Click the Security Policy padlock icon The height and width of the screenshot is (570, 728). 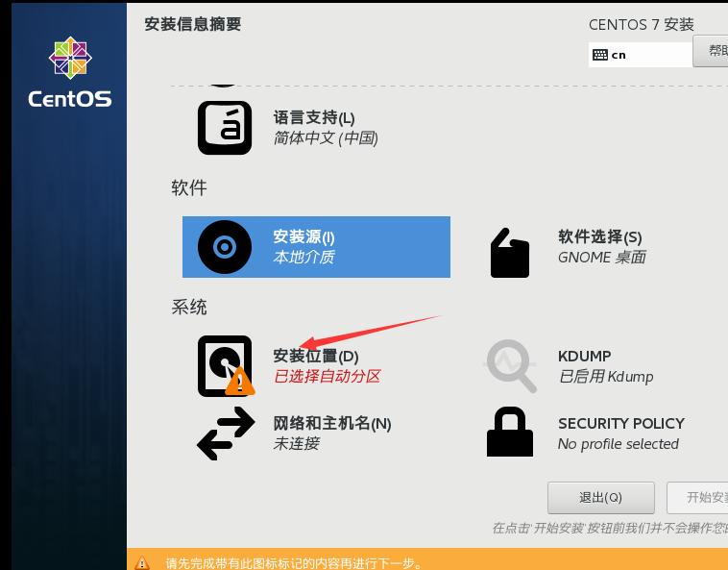pos(510,432)
